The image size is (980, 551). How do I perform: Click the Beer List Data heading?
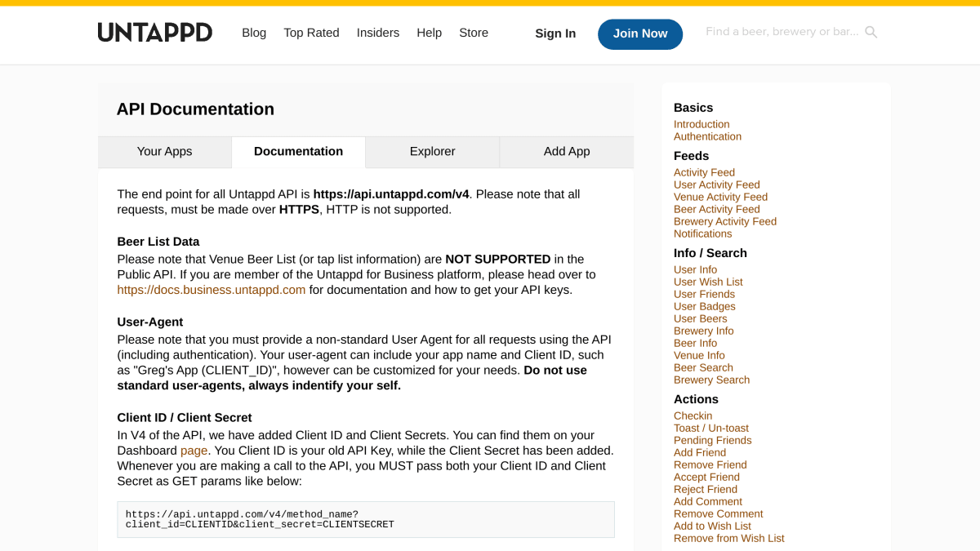point(158,242)
